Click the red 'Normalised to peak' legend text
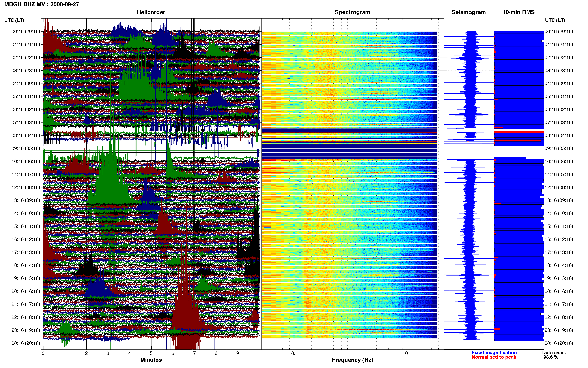The image size is (588, 368). pyautogui.click(x=494, y=357)
